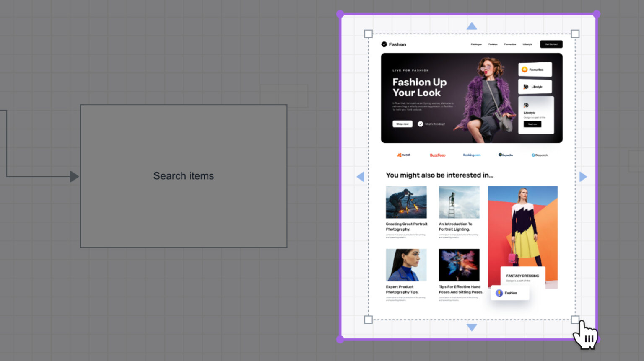Select the BuzzFeed logo
Viewport: 644px width, 361px height.
(x=438, y=155)
